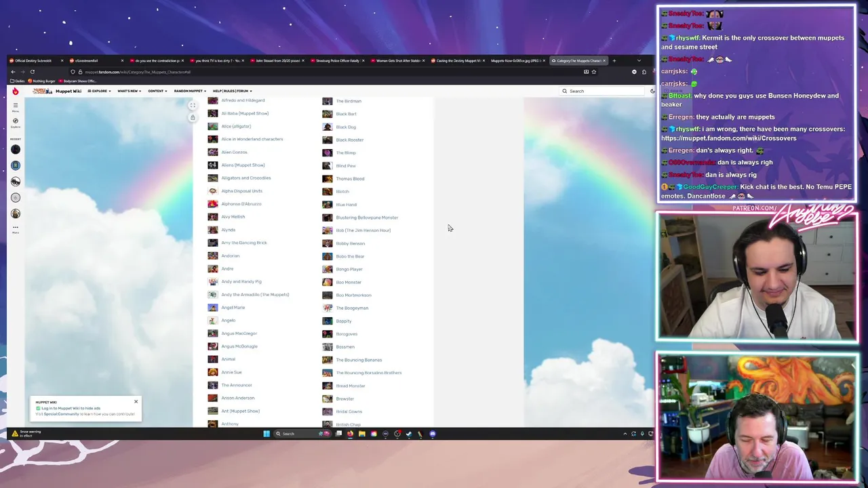The width and height of the screenshot is (868, 488).
Task: Click the Fandom flame logo
Action: [15, 91]
